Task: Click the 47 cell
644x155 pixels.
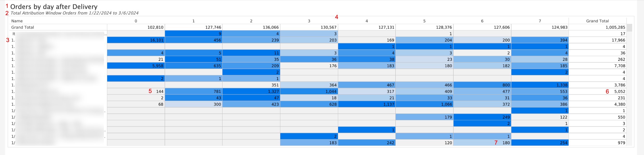Action: click(251, 98)
